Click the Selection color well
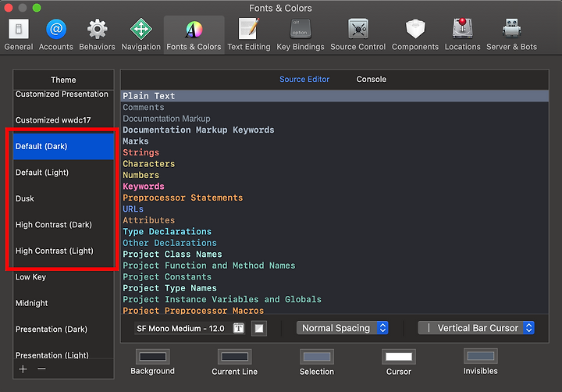 pos(317,357)
